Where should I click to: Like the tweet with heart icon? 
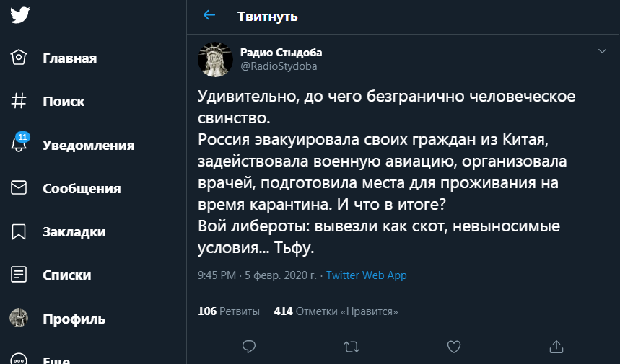coord(454,347)
